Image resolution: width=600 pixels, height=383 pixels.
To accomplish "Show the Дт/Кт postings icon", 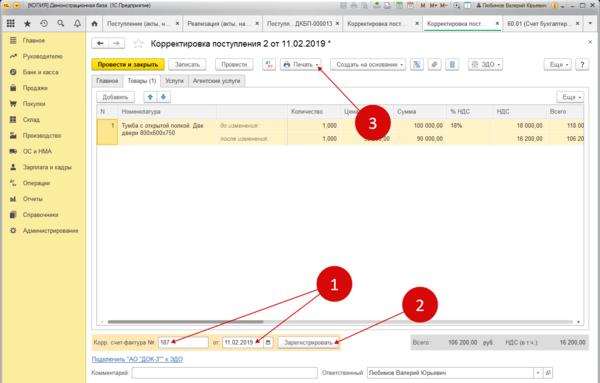I will (x=269, y=64).
